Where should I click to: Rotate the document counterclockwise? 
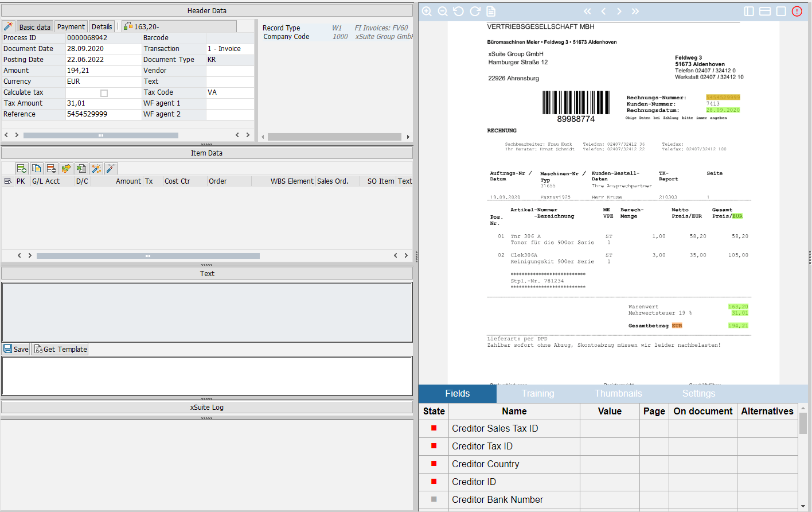458,11
